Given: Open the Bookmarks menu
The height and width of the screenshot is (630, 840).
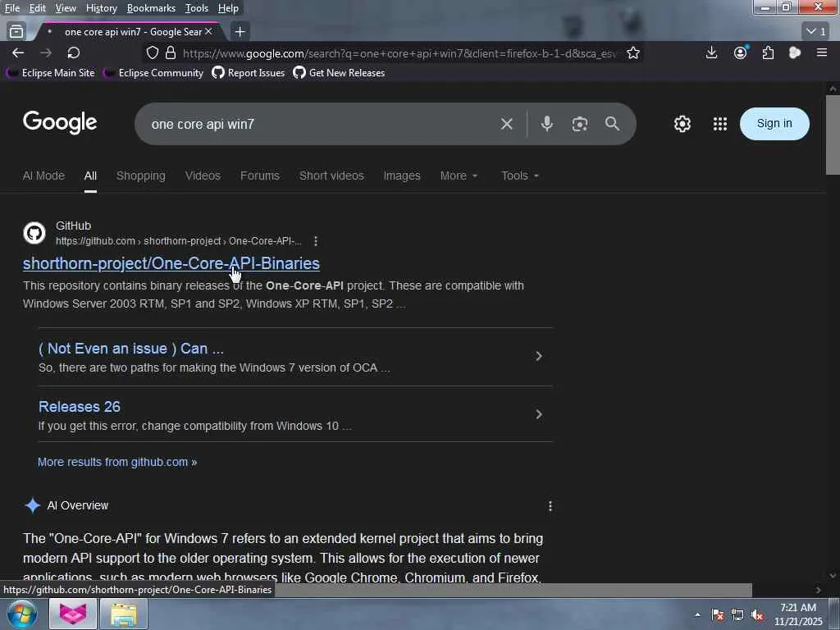Looking at the screenshot, I should click(151, 8).
